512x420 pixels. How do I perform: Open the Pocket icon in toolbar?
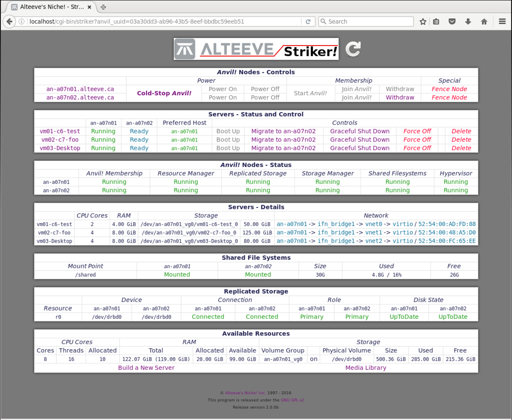click(x=452, y=22)
